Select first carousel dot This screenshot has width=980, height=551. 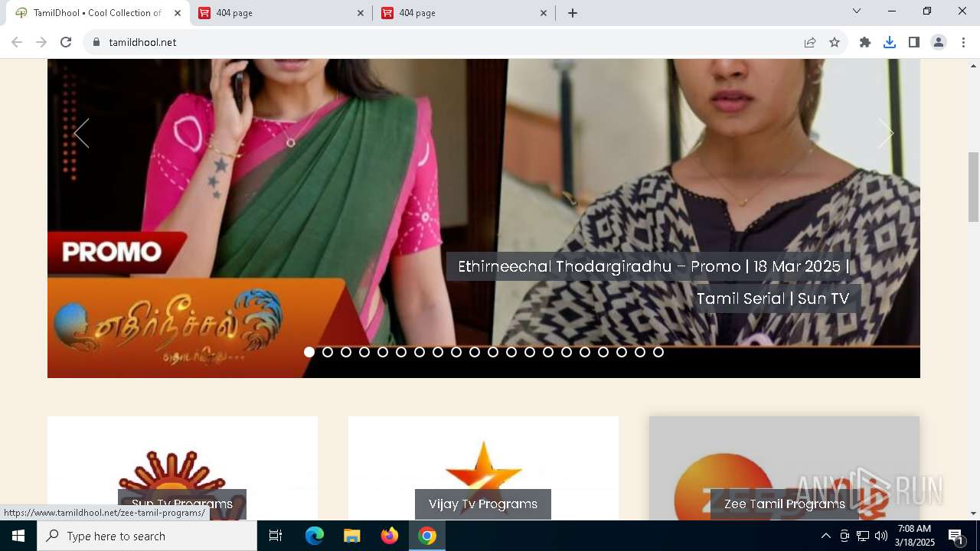point(309,352)
